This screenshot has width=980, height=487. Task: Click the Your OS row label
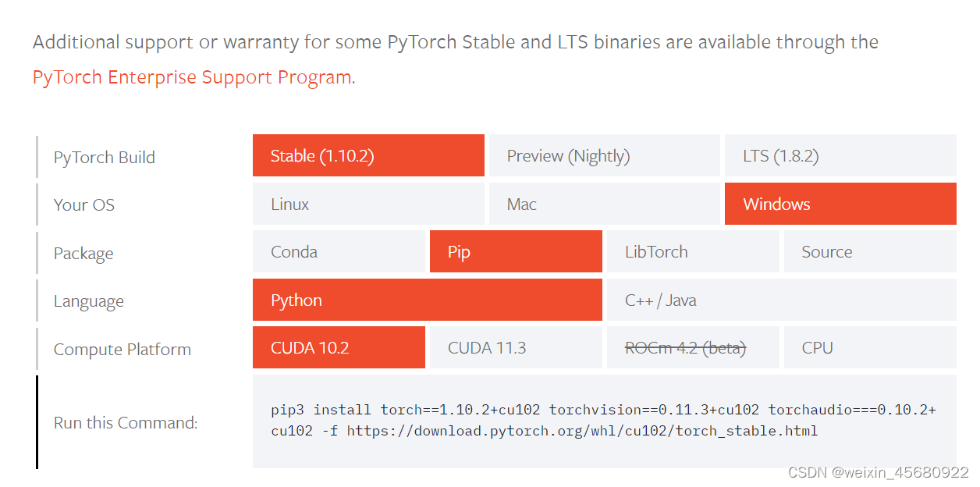[84, 204]
